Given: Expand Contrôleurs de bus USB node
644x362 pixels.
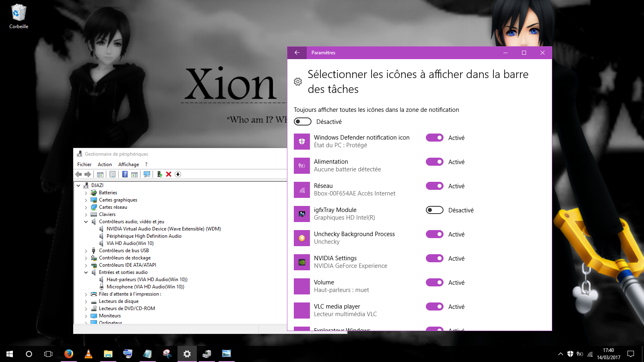Looking at the screenshot, I should point(86,251).
